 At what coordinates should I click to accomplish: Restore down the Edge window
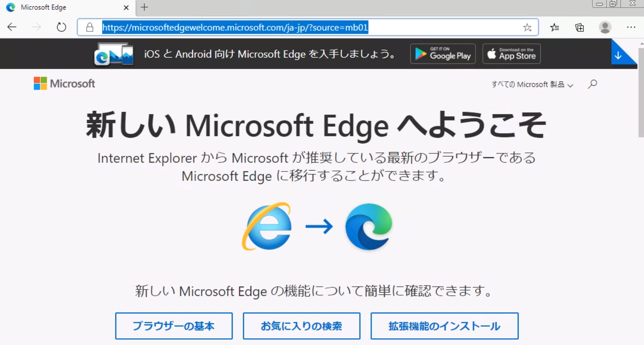(x=613, y=4)
